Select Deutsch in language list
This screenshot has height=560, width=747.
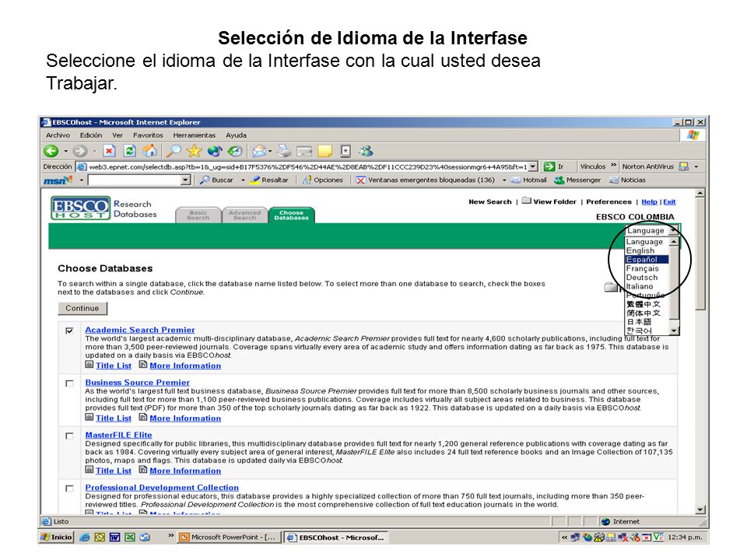coord(647,278)
